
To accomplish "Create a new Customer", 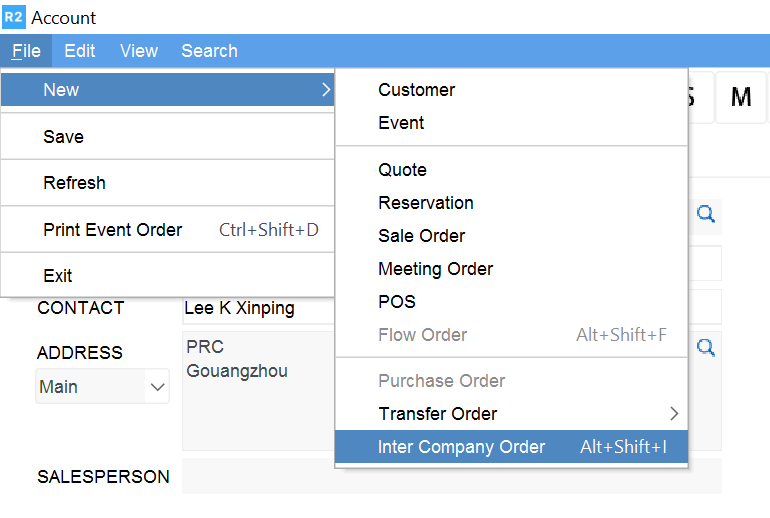I will (x=417, y=90).
